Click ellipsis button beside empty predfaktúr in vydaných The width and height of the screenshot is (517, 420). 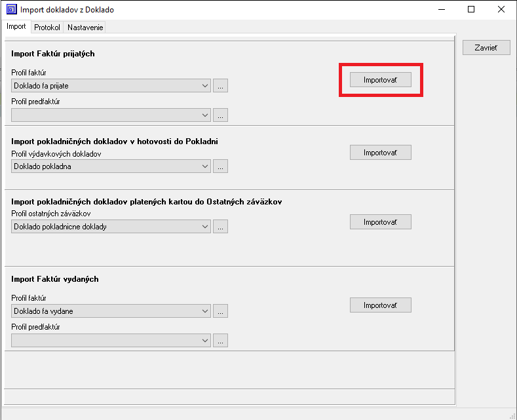[x=220, y=340]
